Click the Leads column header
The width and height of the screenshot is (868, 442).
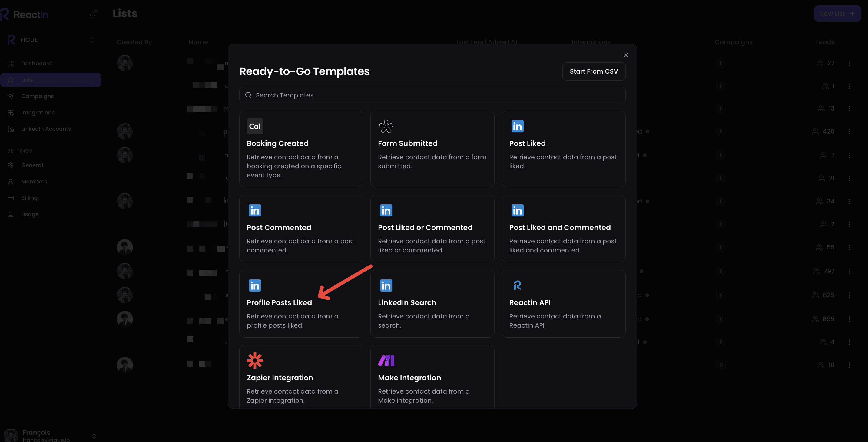(x=825, y=42)
